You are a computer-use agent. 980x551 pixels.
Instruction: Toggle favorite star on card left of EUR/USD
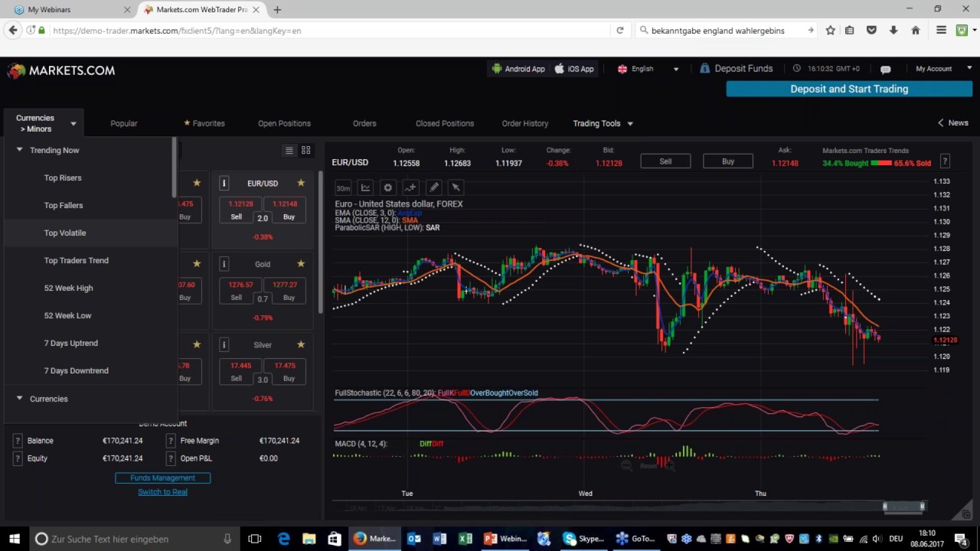pyautogui.click(x=197, y=183)
